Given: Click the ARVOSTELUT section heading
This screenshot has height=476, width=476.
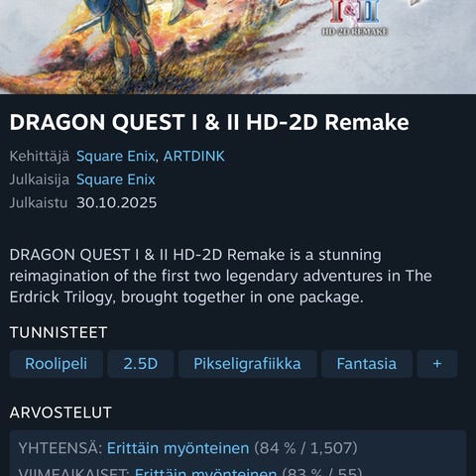Looking at the screenshot, I should point(60,413).
